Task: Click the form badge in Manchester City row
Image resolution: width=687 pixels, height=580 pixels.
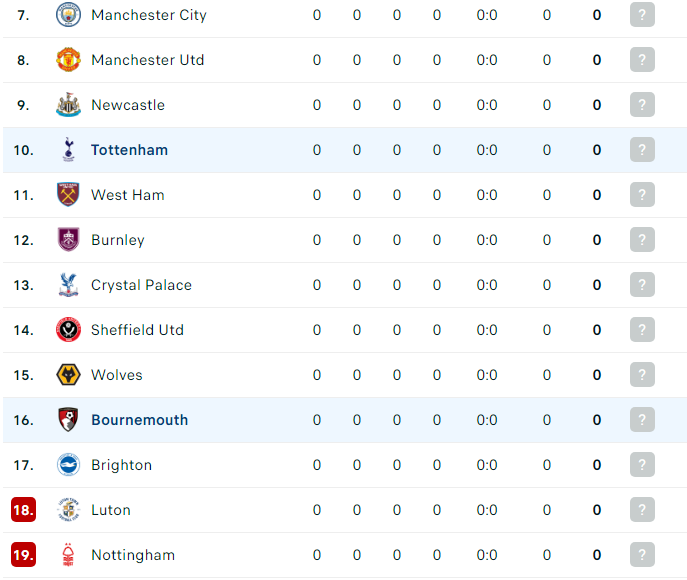Action: tap(642, 14)
